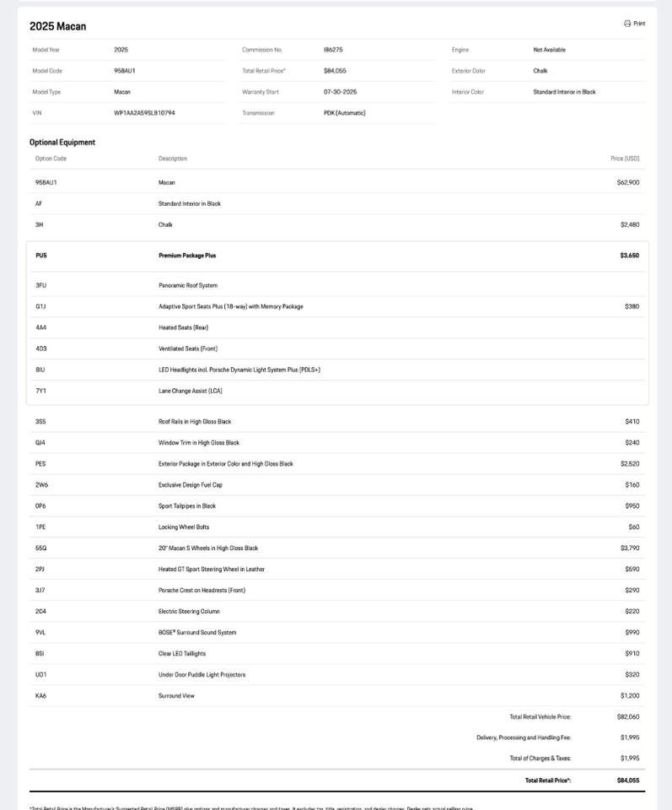Viewport: 672px width, 810px height.
Task: Click the Option Code column header
Action: tap(51, 159)
